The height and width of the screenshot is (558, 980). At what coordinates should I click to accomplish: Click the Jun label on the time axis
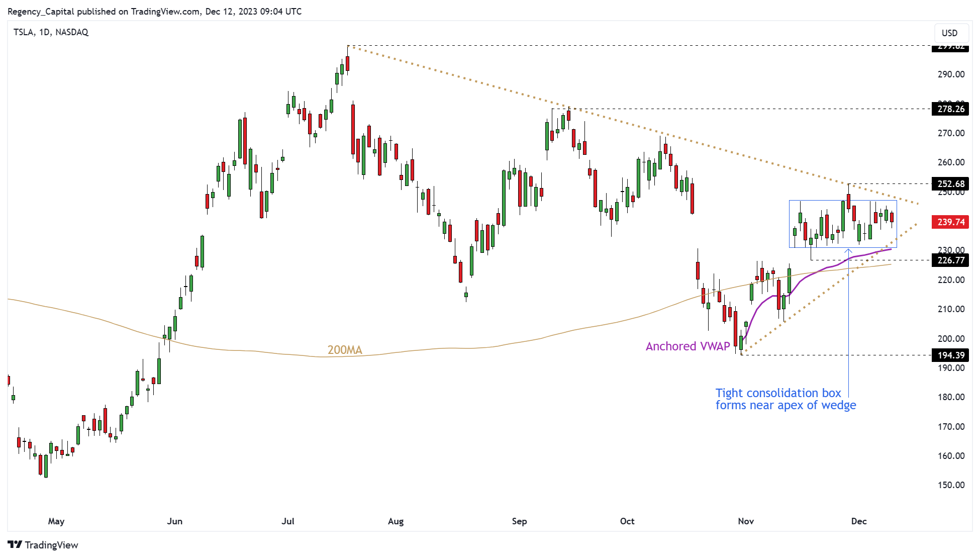click(175, 521)
